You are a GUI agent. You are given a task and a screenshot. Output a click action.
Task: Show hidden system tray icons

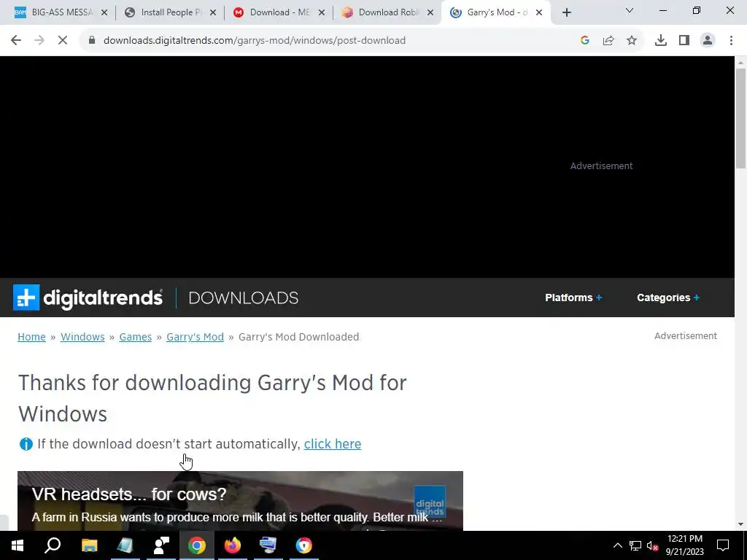tap(617, 545)
